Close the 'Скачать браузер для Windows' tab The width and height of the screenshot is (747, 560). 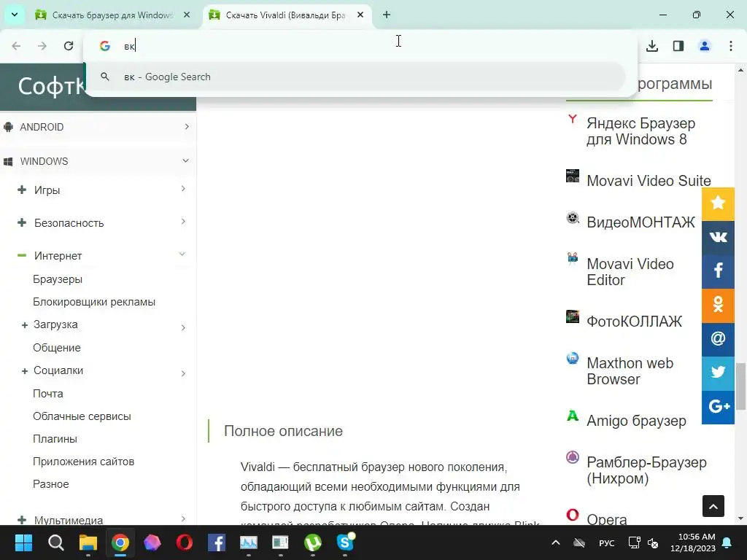point(187,15)
